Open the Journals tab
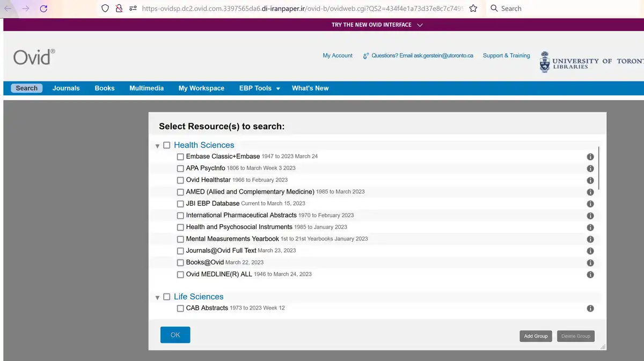The image size is (644, 361). coord(66,89)
